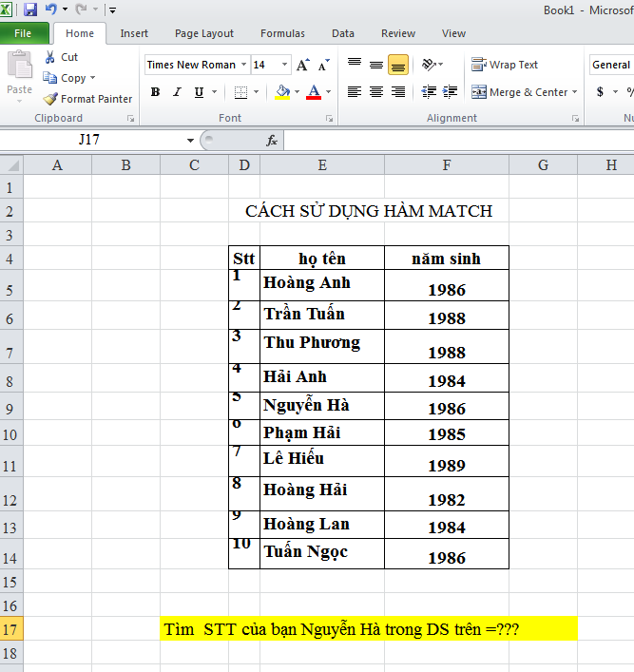Click into the formula bar

pos(459,140)
